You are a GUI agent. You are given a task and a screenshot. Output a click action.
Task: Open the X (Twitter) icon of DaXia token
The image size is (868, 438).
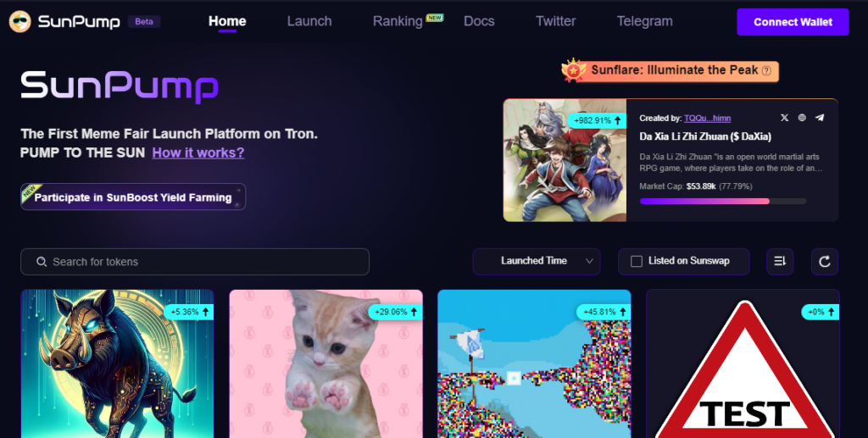click(784, 118)
